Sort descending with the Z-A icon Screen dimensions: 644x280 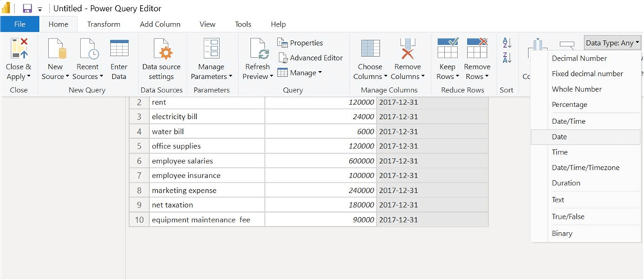click(x=507, y=58)
